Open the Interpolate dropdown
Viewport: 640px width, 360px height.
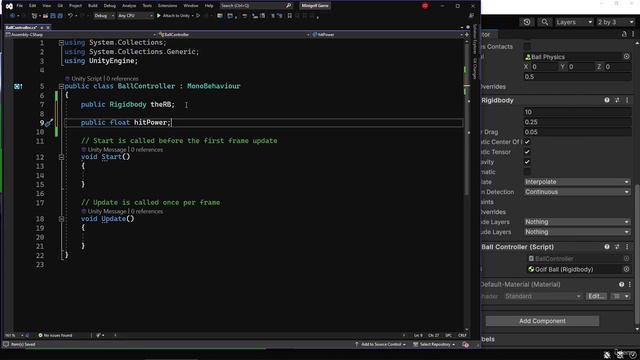pyautogui.click(x=577, y=182)
